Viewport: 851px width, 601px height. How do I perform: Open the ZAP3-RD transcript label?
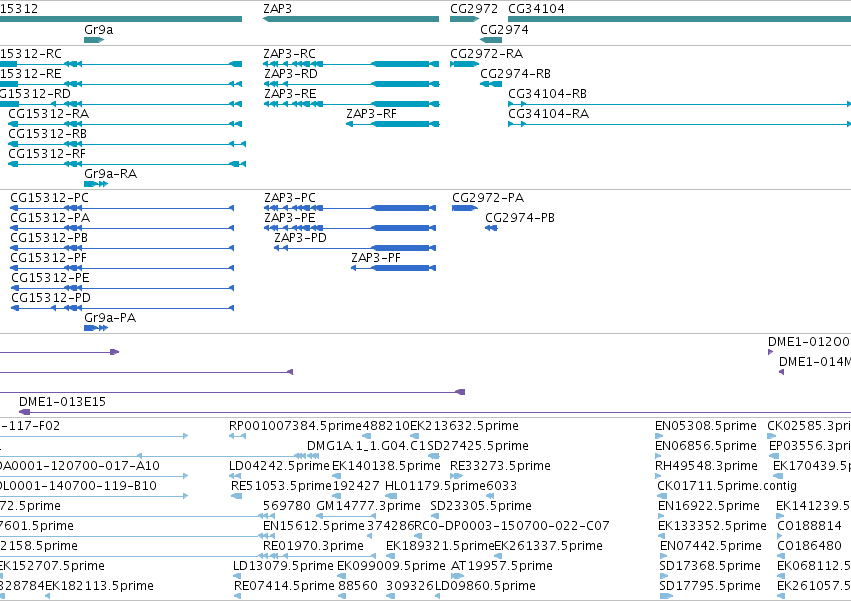tap(290, 74)
